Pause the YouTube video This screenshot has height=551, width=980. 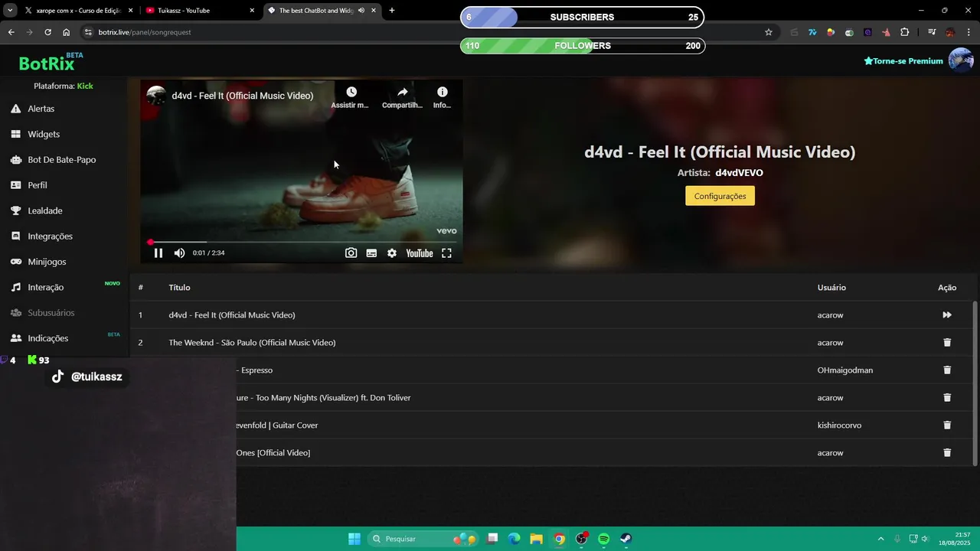[x=158, y=253]
